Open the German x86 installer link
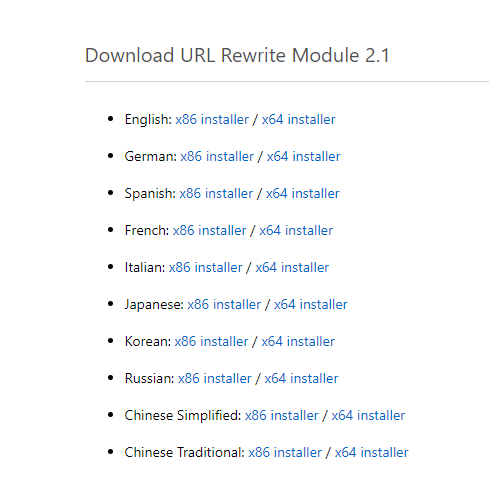Viewport: 489px width, 490px height. 217,156
